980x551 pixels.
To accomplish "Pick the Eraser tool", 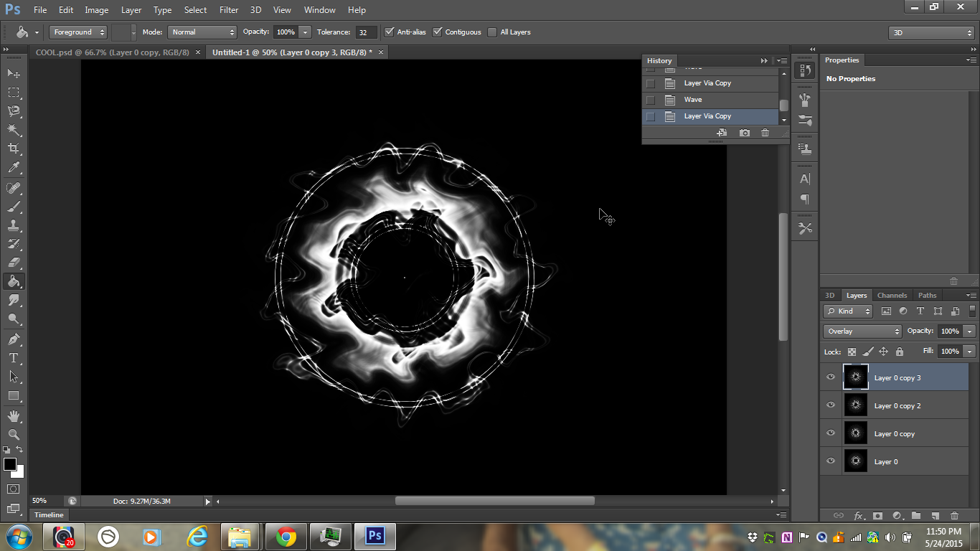I will (14, 263).
